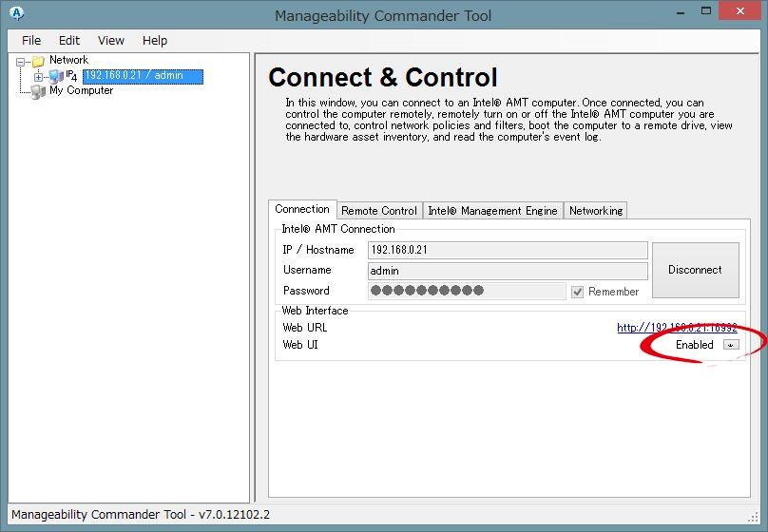Click the application icon in the title bar
Viewport: 768px width, 532px height.
(x=16, y=13)
